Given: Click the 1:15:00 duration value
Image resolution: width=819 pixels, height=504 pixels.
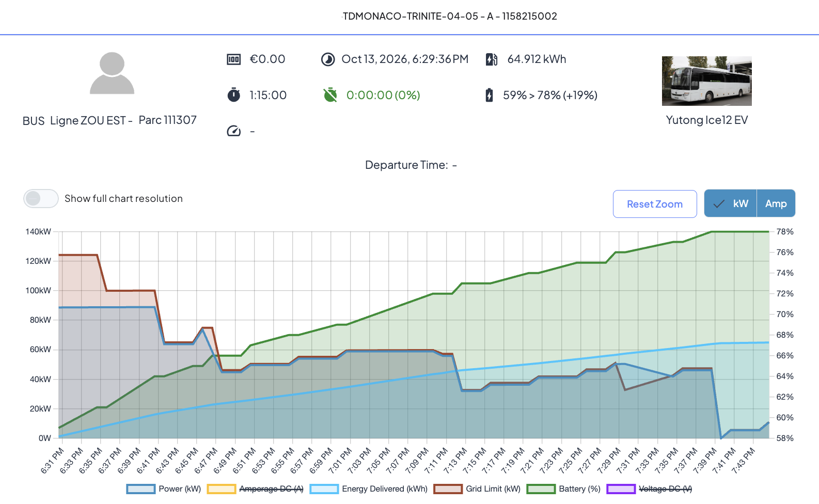Looking at the screenshot, I should tap(268, 95).
